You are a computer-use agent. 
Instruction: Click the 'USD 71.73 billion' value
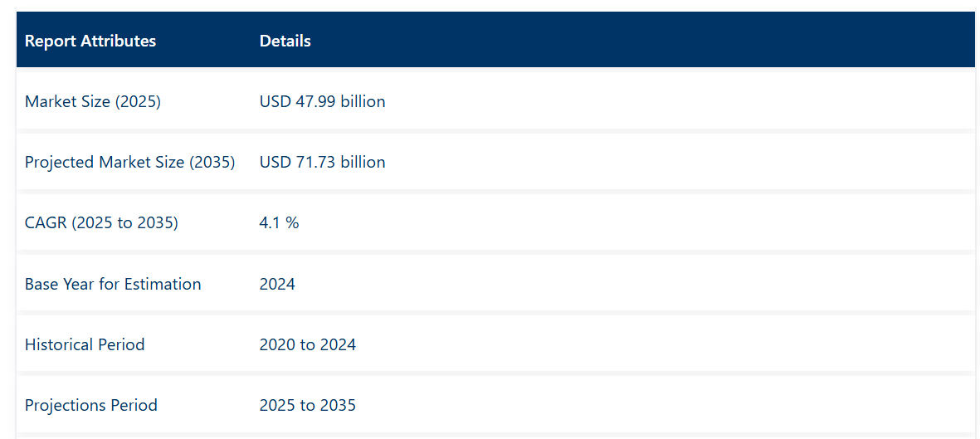(322, 162)
